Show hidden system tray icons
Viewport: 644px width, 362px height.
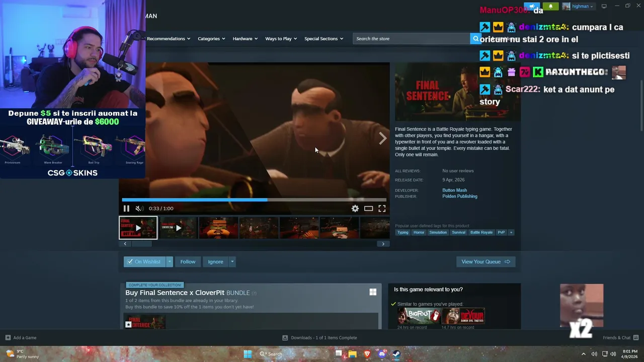point(584,354)
